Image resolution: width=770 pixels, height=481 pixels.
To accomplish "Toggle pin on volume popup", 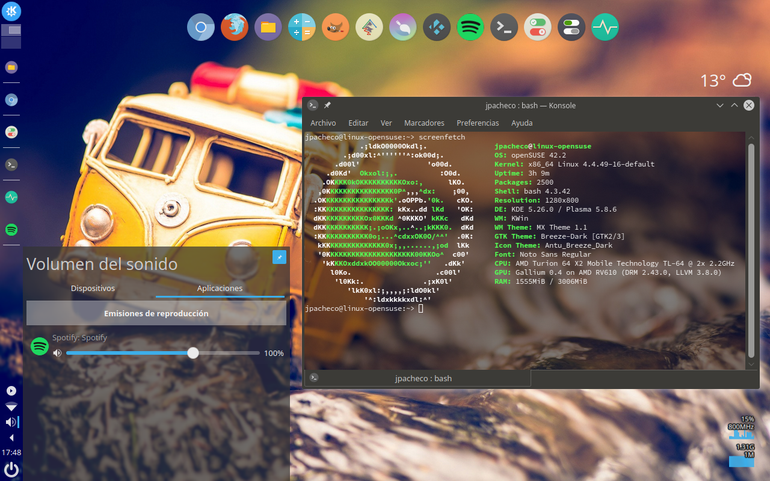I will point(279,257).
